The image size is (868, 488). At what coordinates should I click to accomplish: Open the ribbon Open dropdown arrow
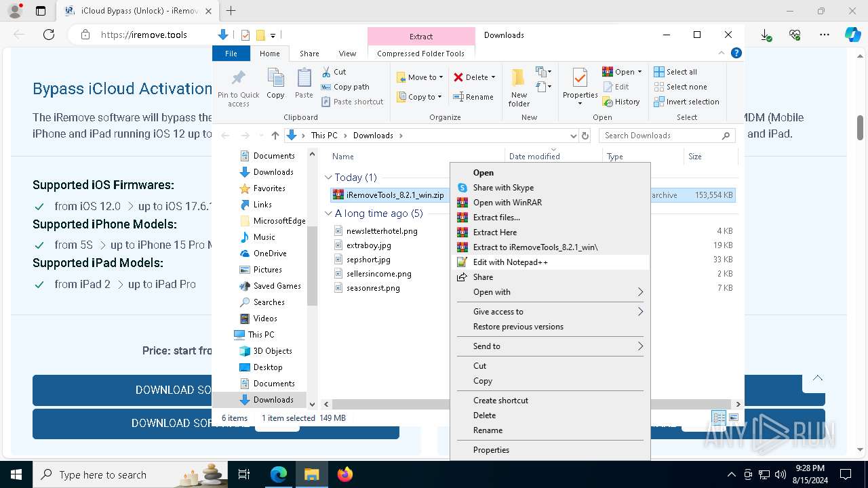click(x=639, y=72)
